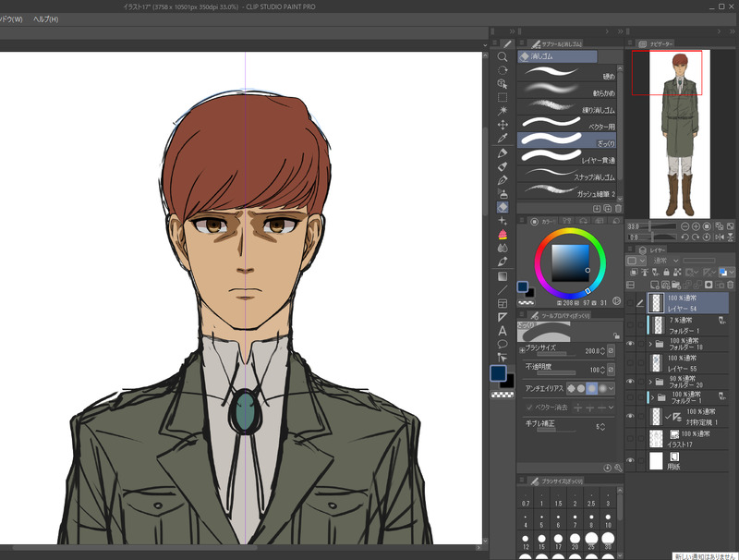739x560 pixels.
Task: Show the レイヤー 55 layer
Action: [631, 362]
